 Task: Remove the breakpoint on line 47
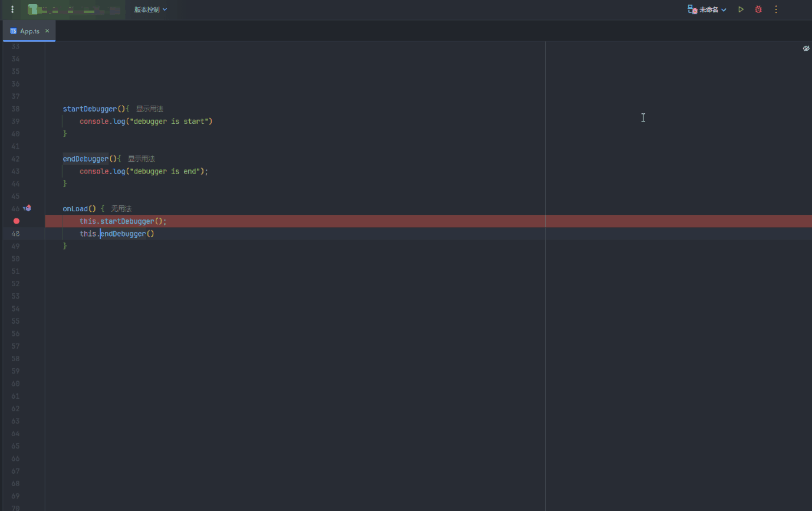tap(17, 221)
